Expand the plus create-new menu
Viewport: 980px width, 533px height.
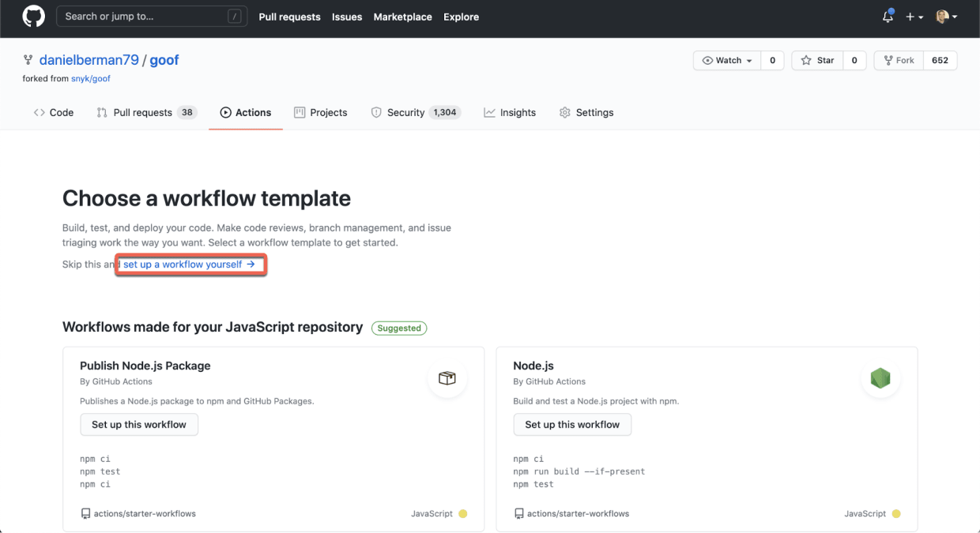[x=914, y=17]
